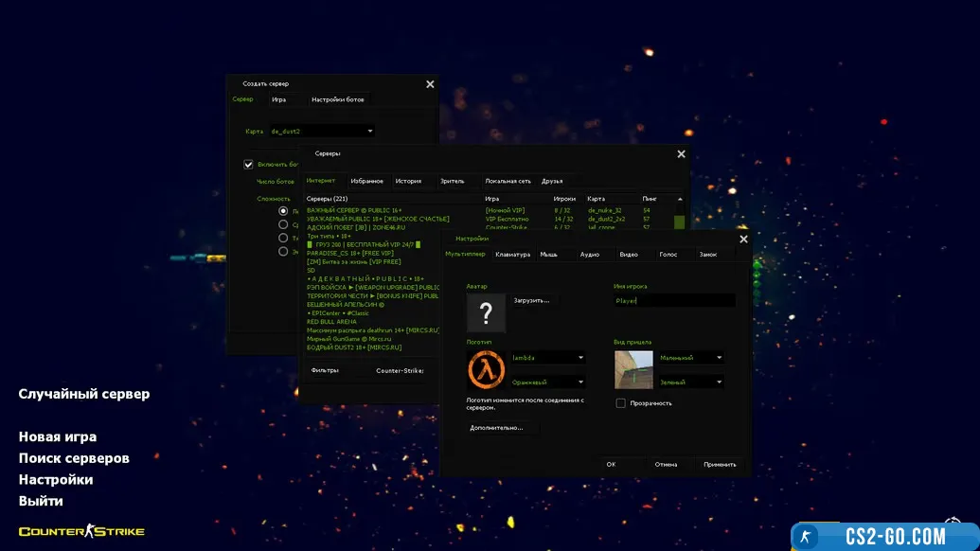Click the Имя игрока name input field

click(x=674, y=300)
